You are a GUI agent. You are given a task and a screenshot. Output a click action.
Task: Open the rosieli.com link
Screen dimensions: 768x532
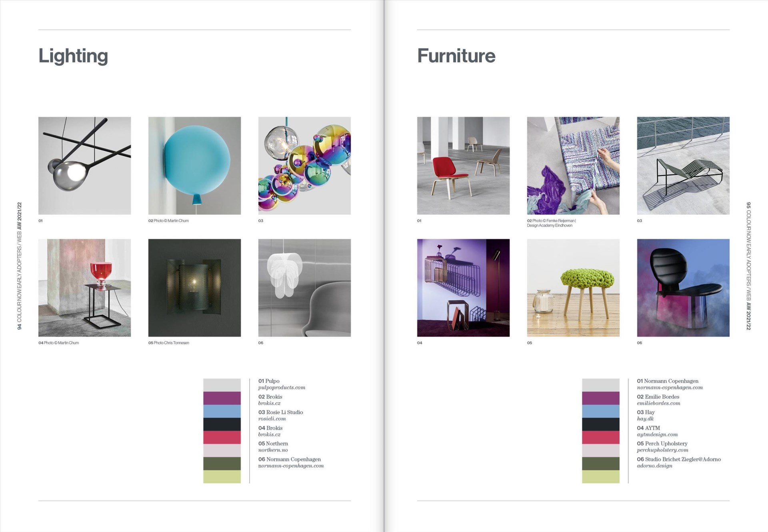coord(272,419)
